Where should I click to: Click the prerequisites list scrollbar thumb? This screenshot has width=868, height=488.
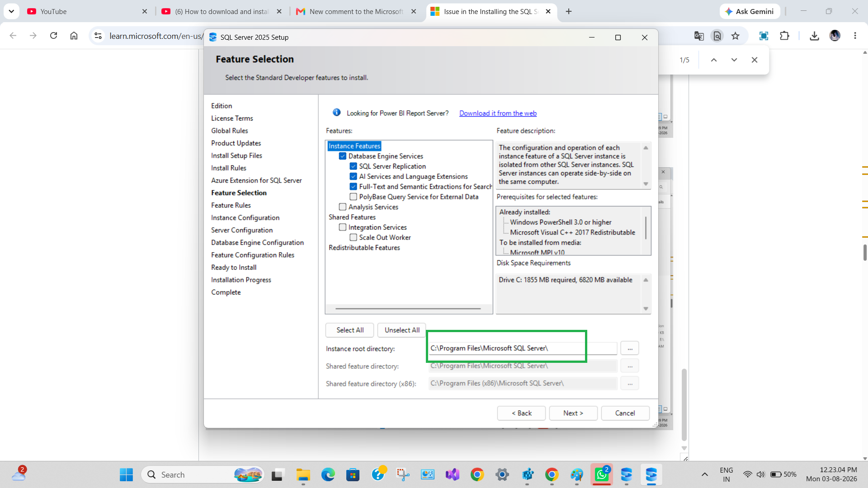coord(646,228)
